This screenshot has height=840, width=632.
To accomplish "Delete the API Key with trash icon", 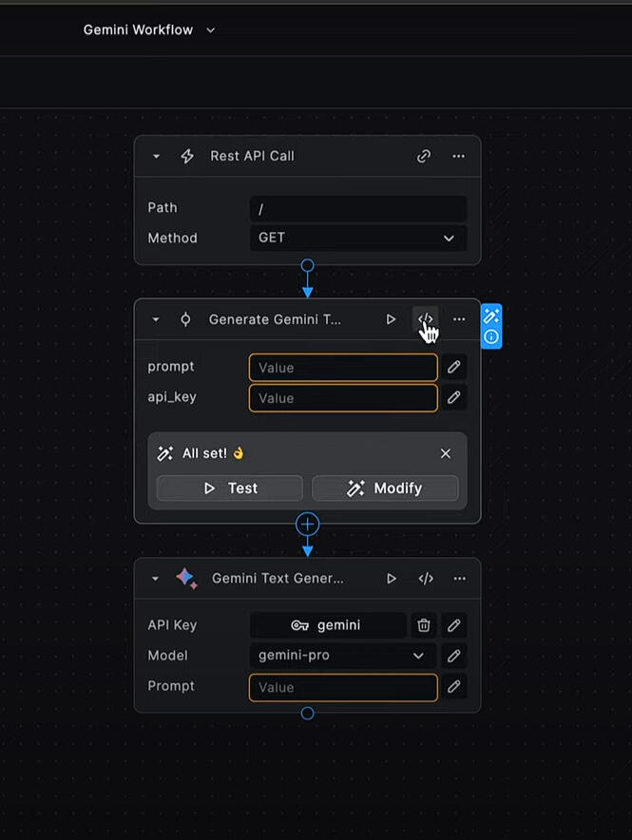I will [x=424, y=625].
